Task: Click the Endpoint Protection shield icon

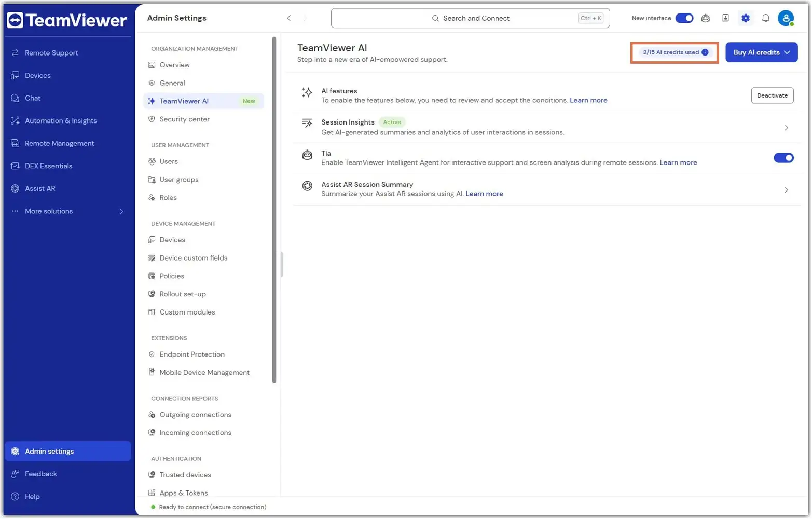Action: 152,354
